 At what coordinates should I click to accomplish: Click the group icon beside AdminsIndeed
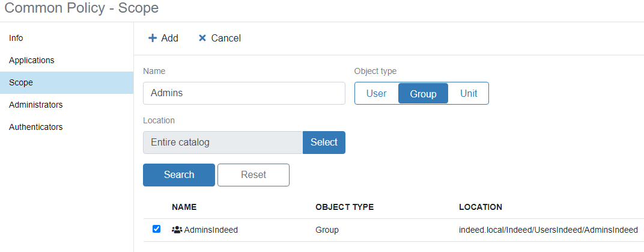[177, 230]
